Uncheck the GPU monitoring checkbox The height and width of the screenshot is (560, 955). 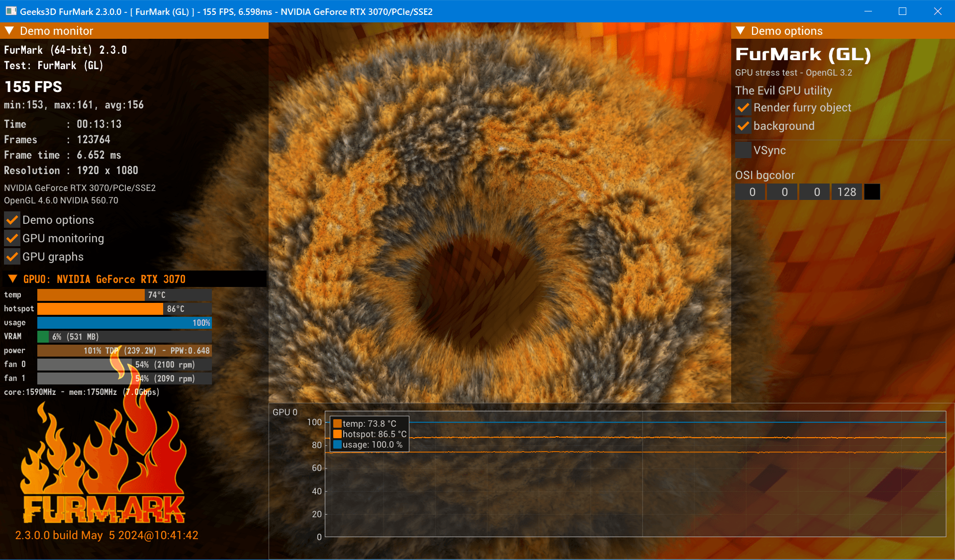pos(12,238)
